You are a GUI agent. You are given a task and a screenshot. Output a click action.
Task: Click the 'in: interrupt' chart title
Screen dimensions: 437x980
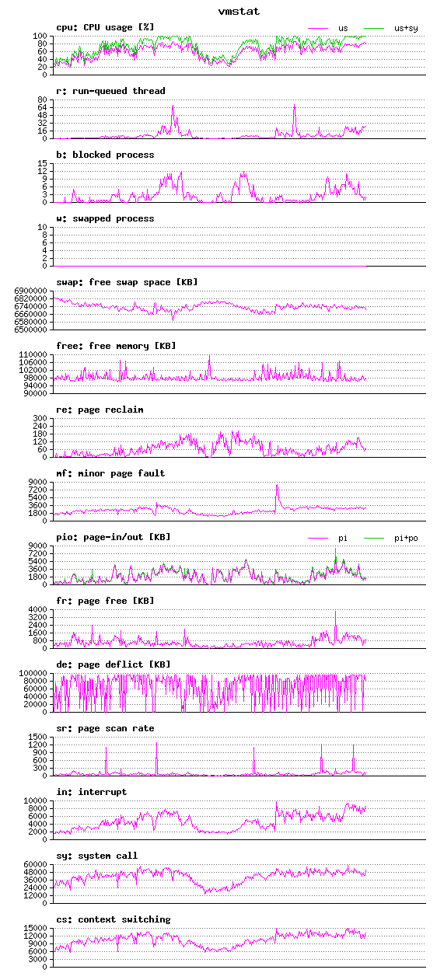pos(92,792)
